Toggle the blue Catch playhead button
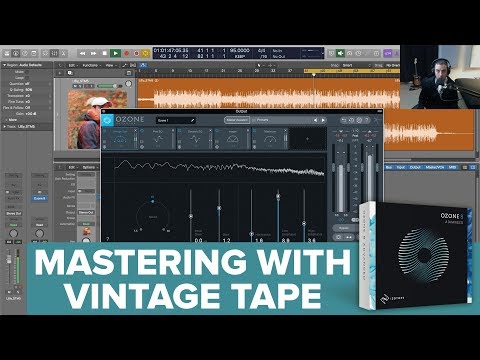 tap(143, 65)
